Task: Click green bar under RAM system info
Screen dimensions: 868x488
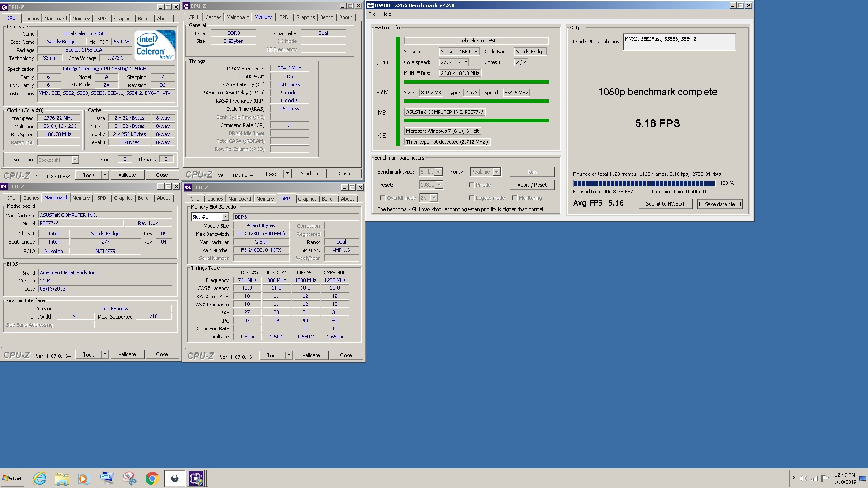Action: (476, 101)
